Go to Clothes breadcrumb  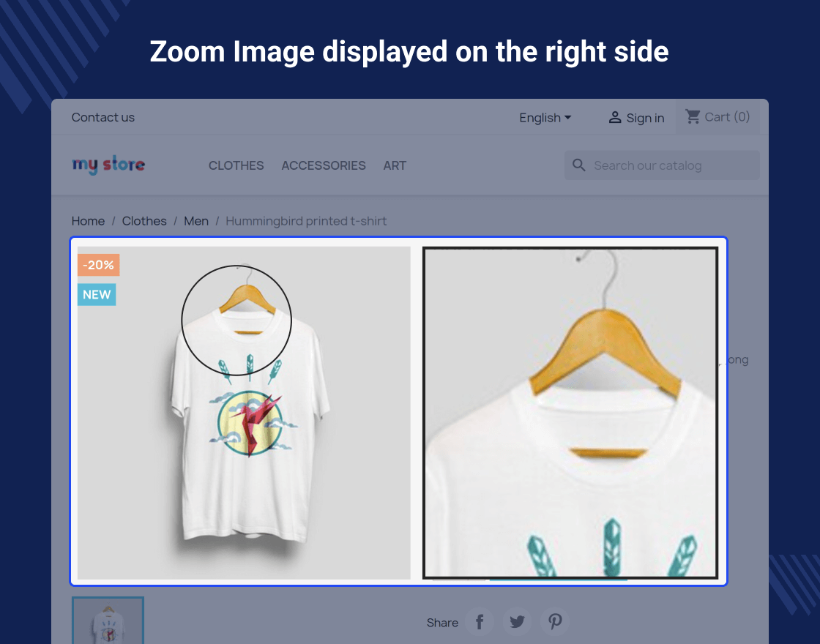pyautogui.click(x=144, y=221)
